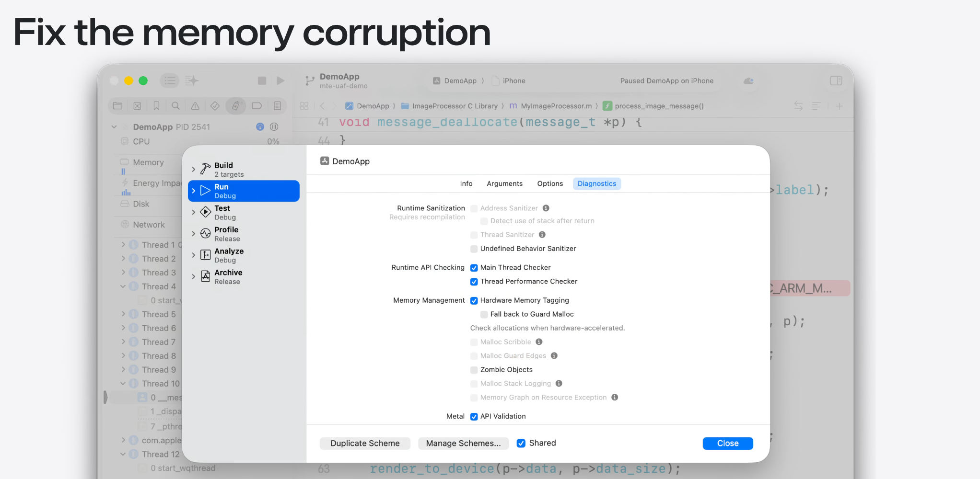Image resolution: width=980 pixels, height=479 pixels.
Task: Collapse Thread 4 in debug navigator
Action: pos(123,286)
